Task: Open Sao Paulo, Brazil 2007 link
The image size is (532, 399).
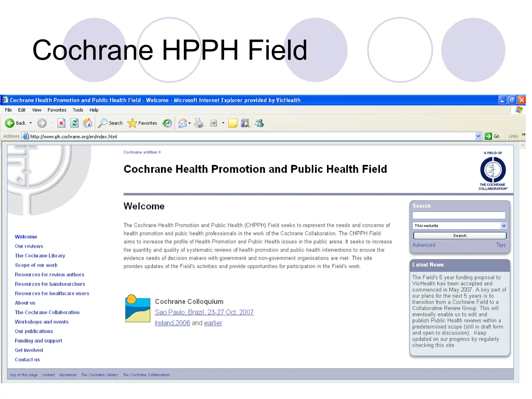Action: tap(204, 312)
